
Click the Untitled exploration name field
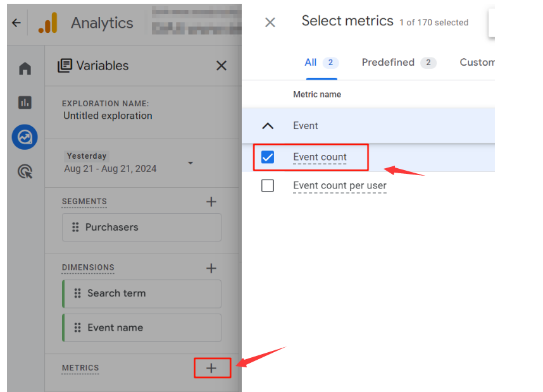click(x=108, y=116)
